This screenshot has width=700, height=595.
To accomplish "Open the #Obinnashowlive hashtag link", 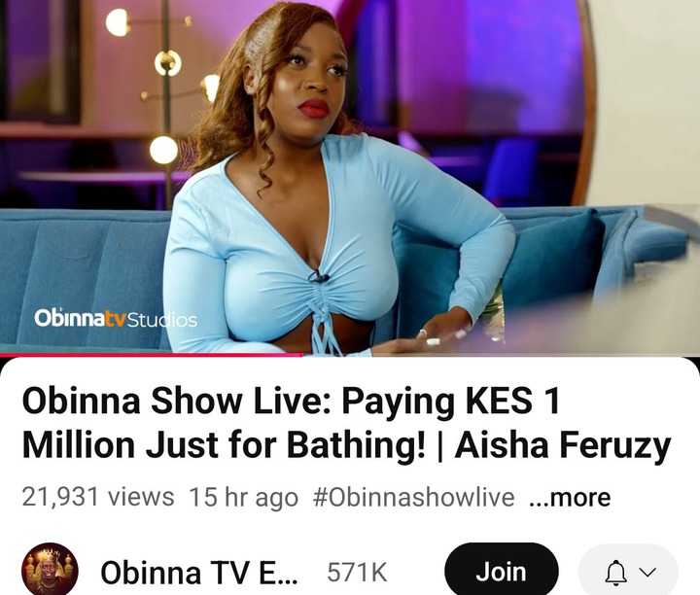I will (x=413, y=497).
